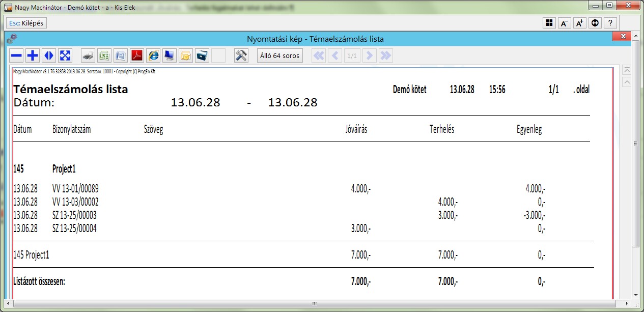
Task: Open help with question mark button
Action: tap(610, 23)
